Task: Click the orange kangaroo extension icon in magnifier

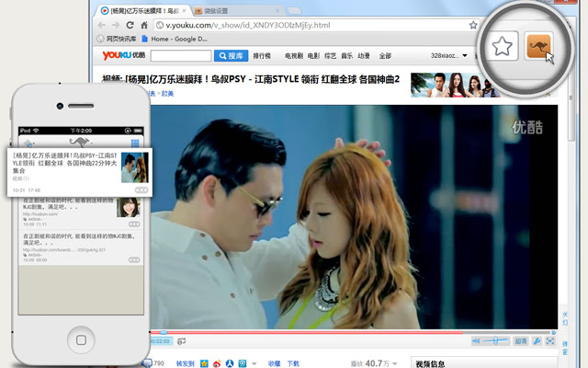Action: pyautogui.click(x=538, y=46)
